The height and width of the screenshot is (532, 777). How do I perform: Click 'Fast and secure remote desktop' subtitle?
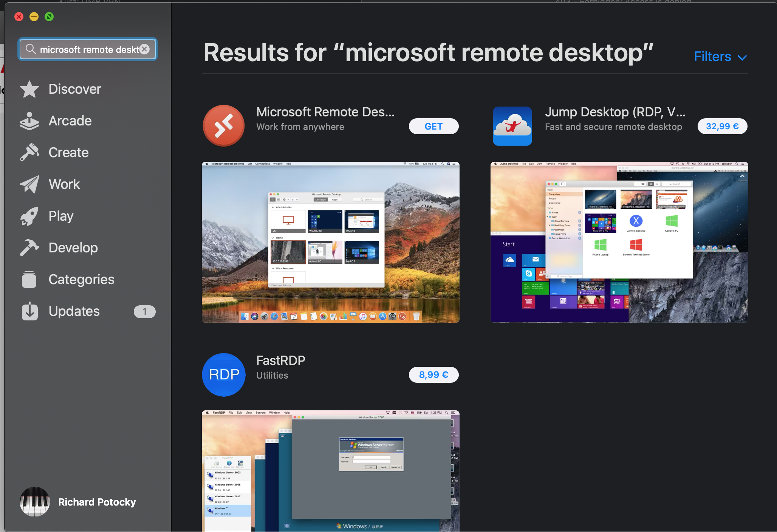tap(613, 127)
